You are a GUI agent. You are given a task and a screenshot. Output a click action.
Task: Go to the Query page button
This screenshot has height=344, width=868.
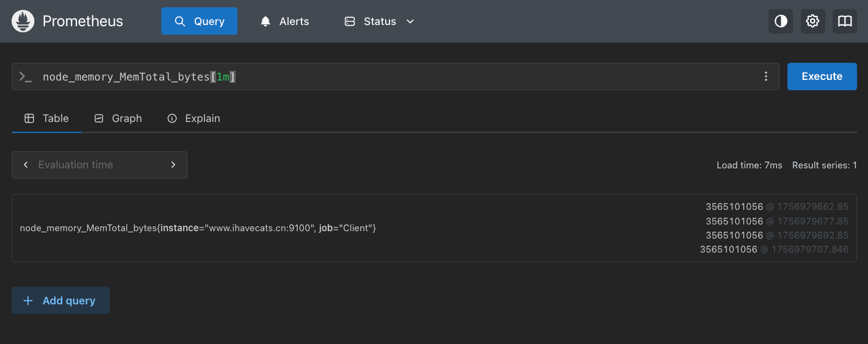(199, 21)
